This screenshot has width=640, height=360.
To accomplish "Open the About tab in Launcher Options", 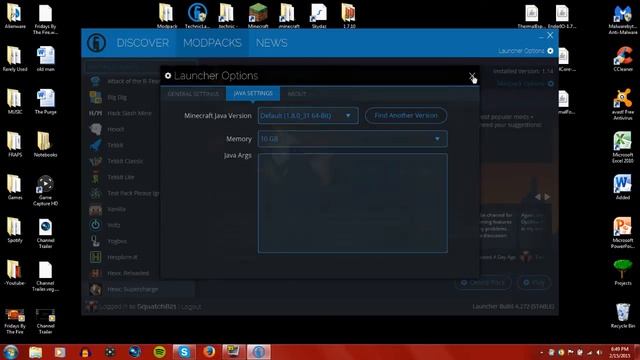I will (x=297, y=94).
